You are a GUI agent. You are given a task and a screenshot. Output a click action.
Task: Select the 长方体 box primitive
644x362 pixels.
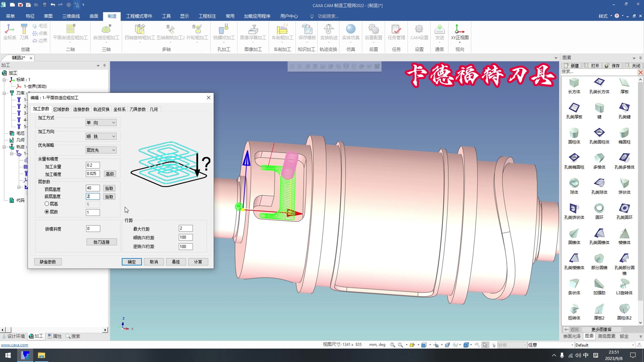pos(574,85)
